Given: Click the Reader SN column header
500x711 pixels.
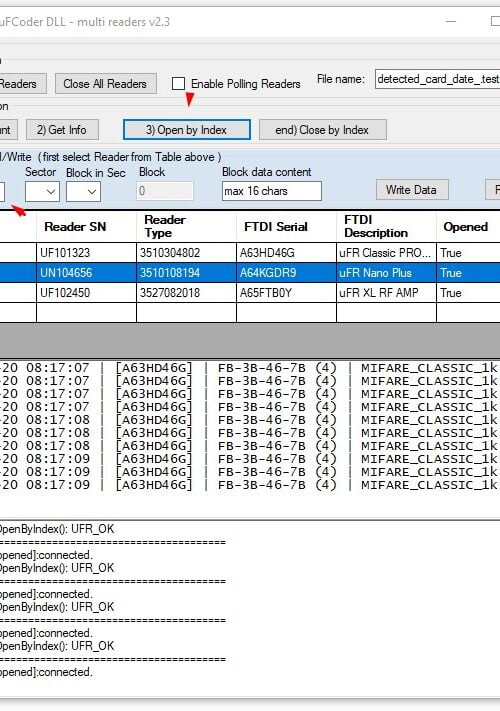Looking at the screenshot, I should pos(86,226).
